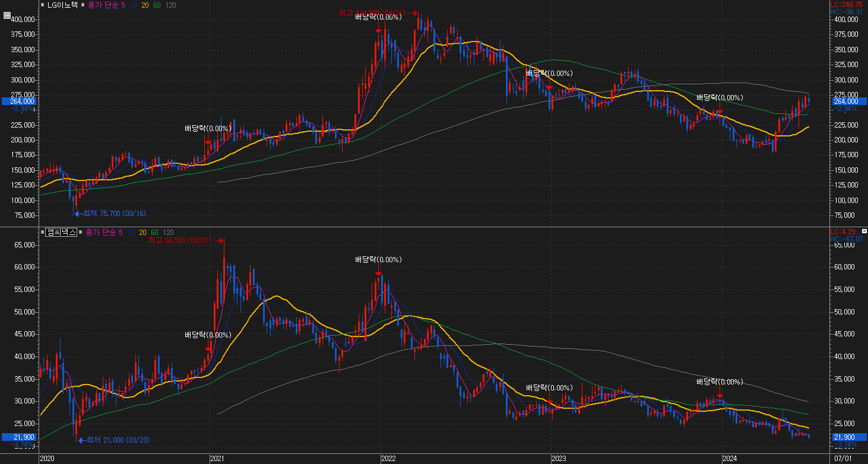Click the 2020 year label on time axis
The height and width of the screenshot is (464, 868).
click(x=47, y=459)
